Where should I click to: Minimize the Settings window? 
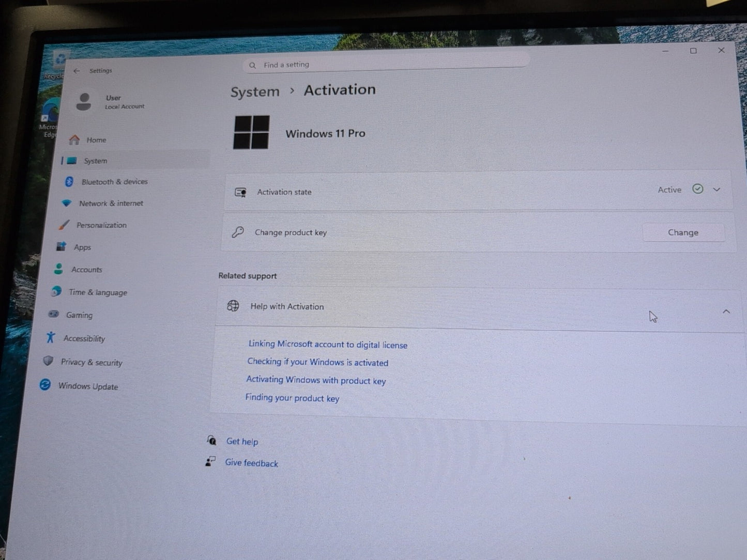pyautogui.click(x=665, y=51)
